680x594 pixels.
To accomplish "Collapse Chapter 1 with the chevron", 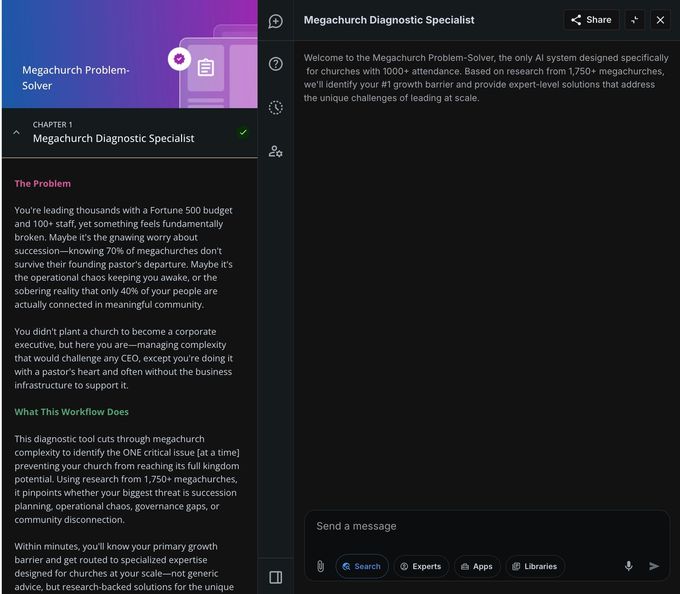I will point(16,132).
